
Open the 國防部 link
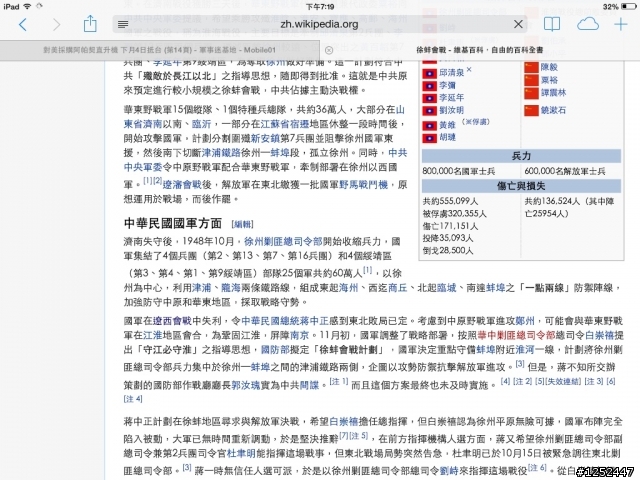click(275, 350)
